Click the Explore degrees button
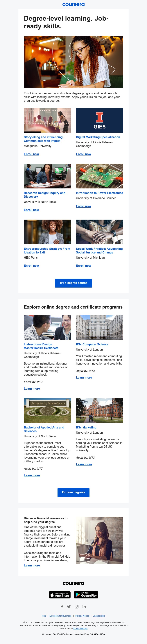Screen dimensions: 147x644 coord(73,492)
